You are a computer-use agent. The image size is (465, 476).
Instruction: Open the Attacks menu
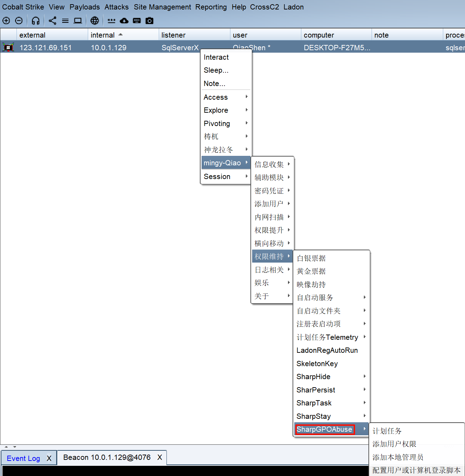tap(116, 7)
